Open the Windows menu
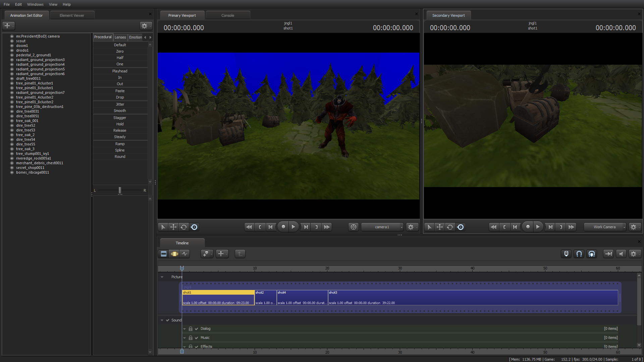The width and height of the screenshot is (644, 362). pyautogui.click(x=35, y=4)
